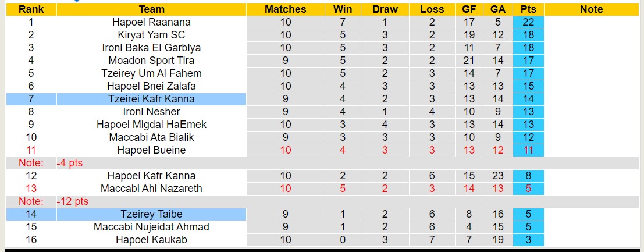Click Hapoel Raanana's 22 points cell
The height and width of the screenshot is (252, 644).
tap(528, 22)
